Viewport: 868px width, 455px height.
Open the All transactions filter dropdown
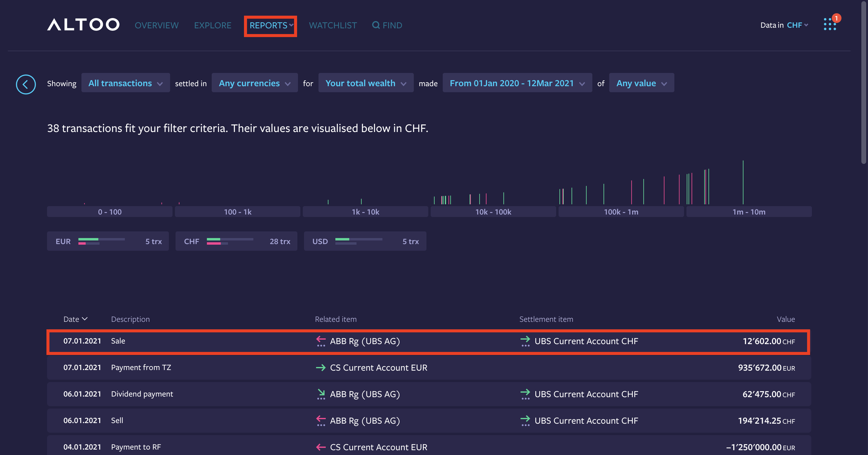click(x=125, y=83)
